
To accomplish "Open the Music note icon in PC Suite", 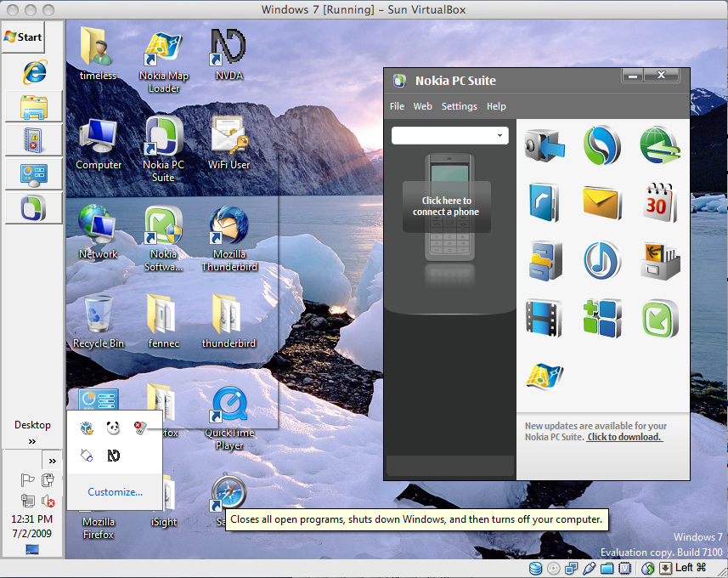I will 601,260.
